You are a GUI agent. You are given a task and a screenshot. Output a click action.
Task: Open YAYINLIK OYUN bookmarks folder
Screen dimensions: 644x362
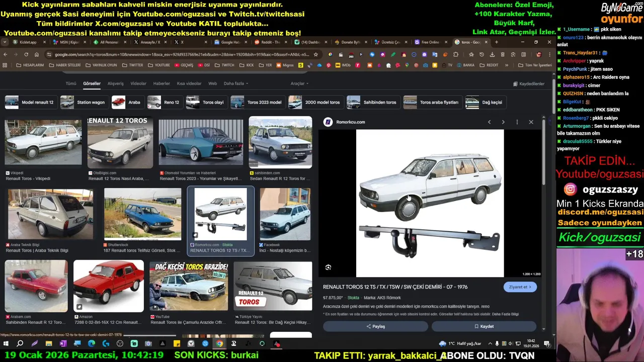point(101,65)
